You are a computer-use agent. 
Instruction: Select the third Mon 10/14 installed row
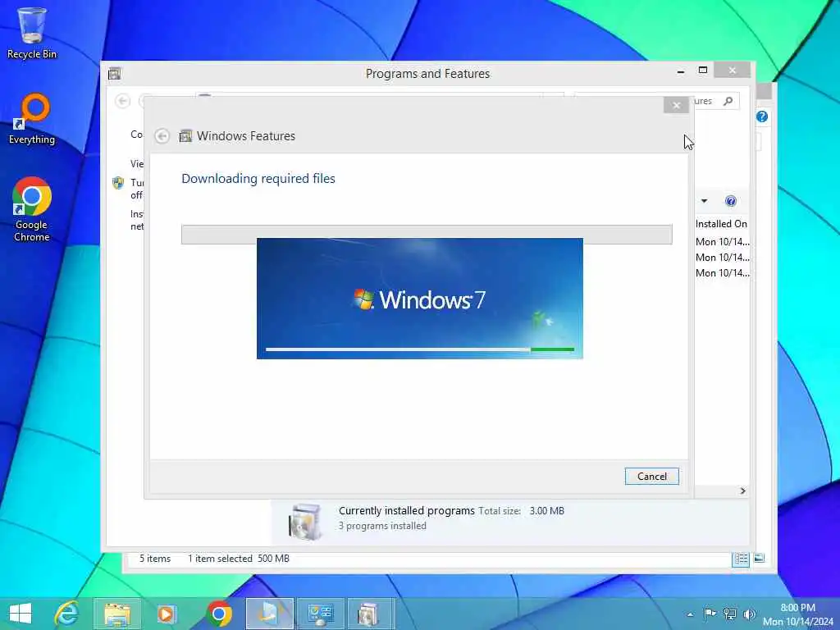722,272
